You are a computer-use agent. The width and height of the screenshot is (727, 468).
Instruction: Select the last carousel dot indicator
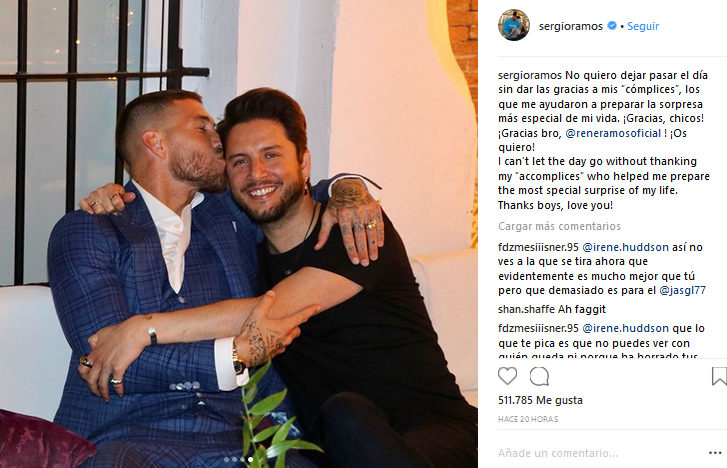(x=250, y=460)
